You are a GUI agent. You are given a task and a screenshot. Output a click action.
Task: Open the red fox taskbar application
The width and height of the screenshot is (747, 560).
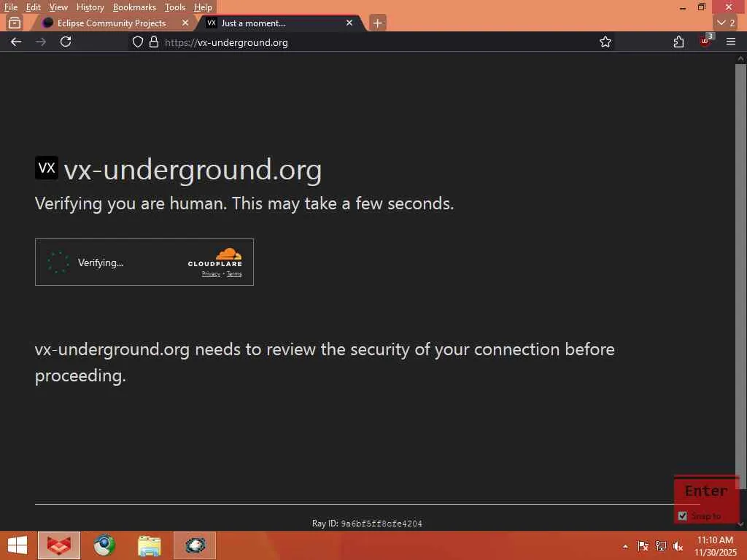click(x=59, y=545)
